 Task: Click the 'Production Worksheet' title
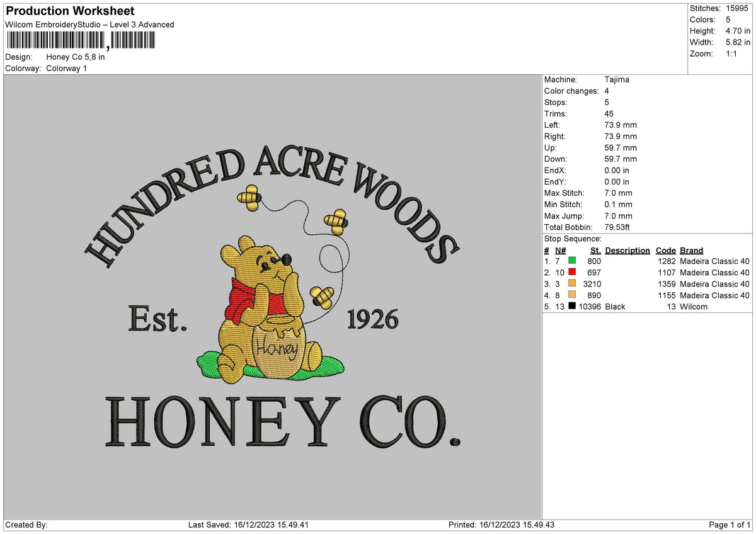(70, 11)
